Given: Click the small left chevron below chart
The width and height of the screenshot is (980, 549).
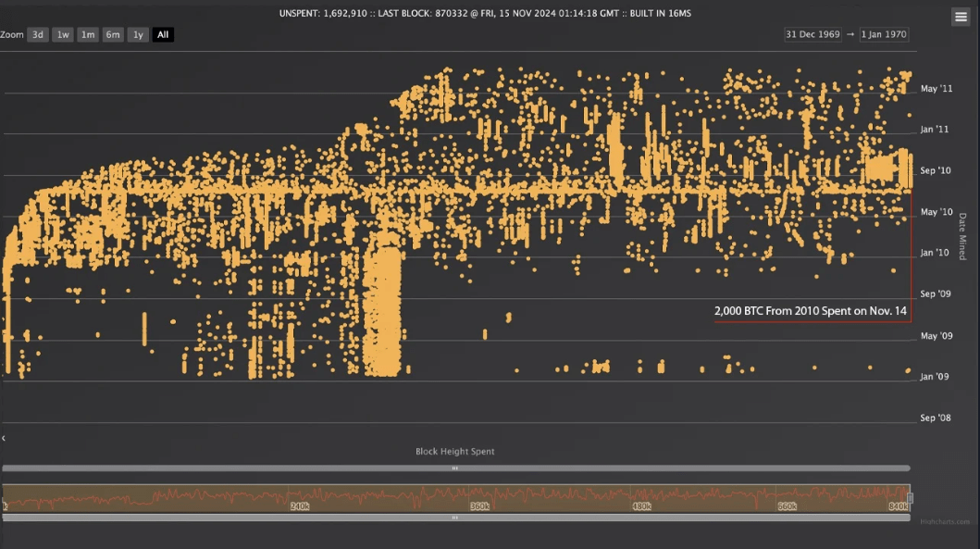Looking at the screenshot, I should pyautogui.click(x=4, y=438).
